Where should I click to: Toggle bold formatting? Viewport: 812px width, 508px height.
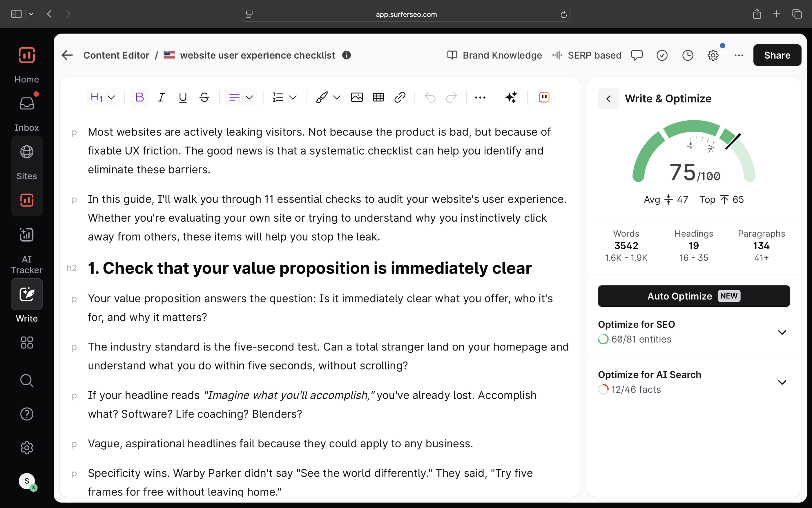coord(139,97)
